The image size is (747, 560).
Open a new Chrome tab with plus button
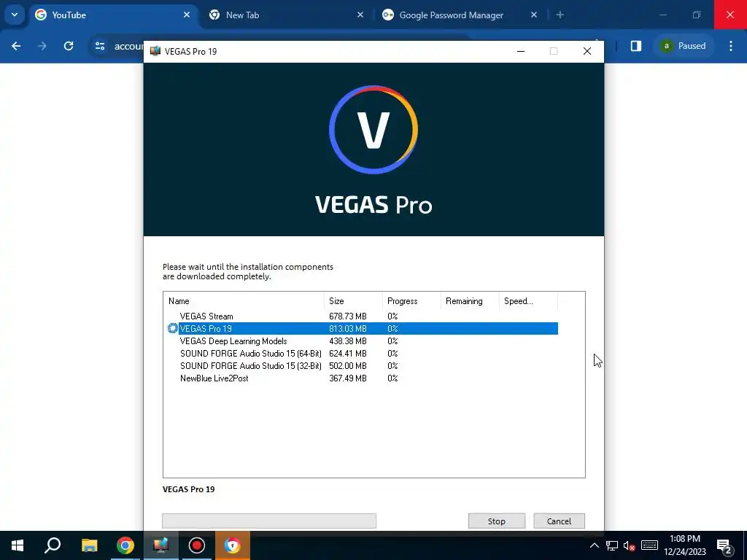[x=560, y=15]
